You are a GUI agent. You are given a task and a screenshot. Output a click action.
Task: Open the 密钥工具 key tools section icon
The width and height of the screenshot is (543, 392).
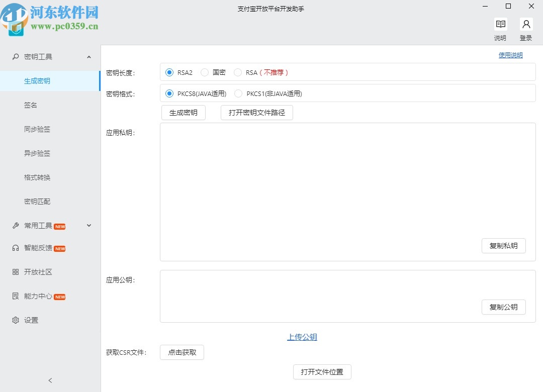(15, 57)
